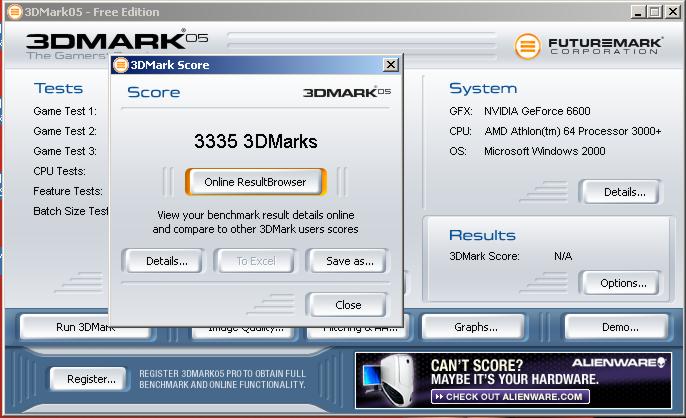Click the Online ResultBrowser button
This screenshot has width=686, height=418.
point(256,182)
